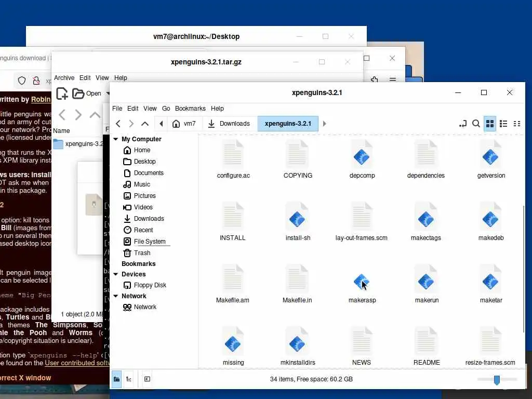The image size is (532, 399).
Task: Select Documents in the sidebar
Action: (x=149, y=173)
